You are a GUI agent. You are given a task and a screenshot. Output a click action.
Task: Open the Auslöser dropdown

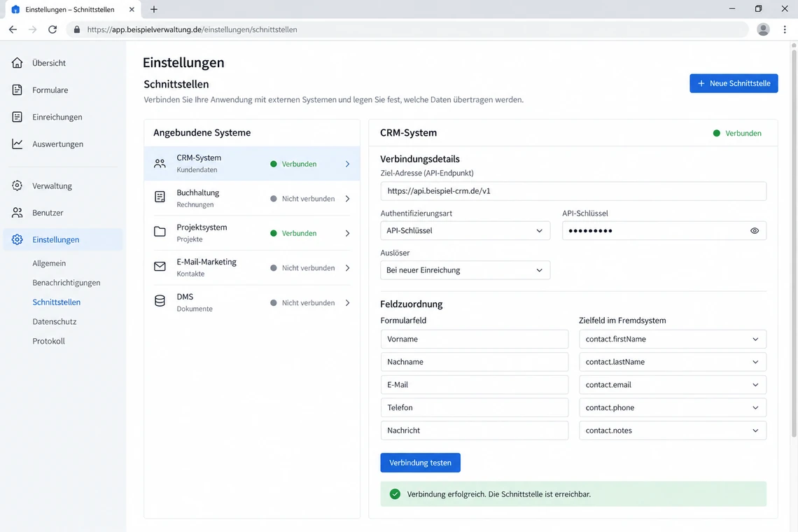[465, 270]
